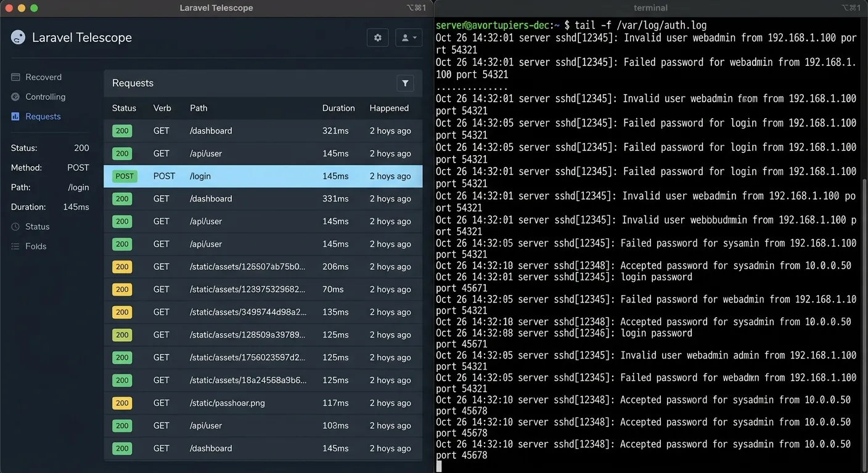The height and width of the screenshot is (473, 868).
Task: Click the 206ms duration cell
Action: tap(335, 267)
